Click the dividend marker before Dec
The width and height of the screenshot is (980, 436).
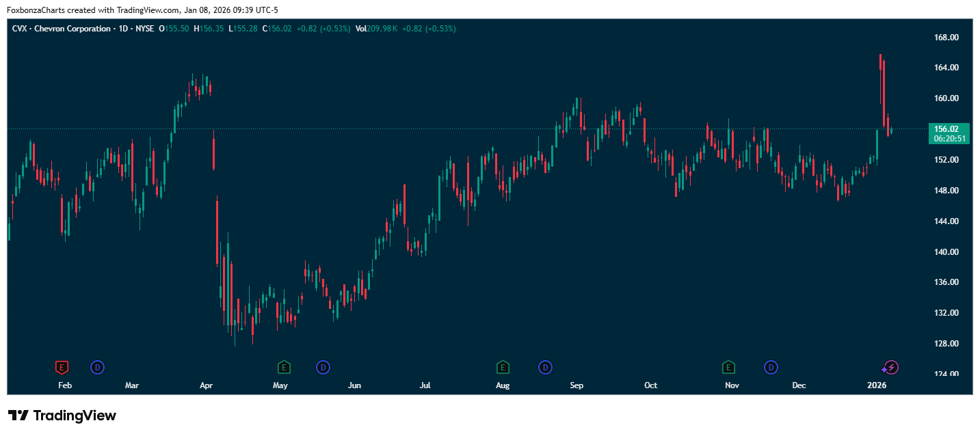tap(771, 368)
